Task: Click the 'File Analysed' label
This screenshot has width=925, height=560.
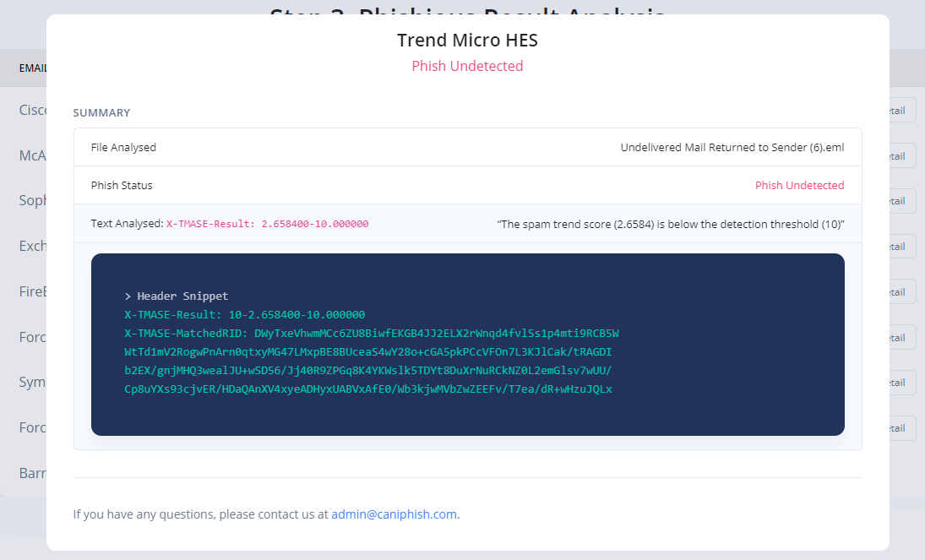Action: 123,148
